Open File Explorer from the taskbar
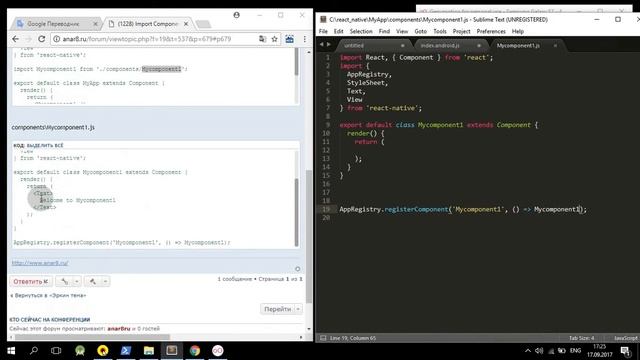640x360 pixels. click(x=149, y=351)
